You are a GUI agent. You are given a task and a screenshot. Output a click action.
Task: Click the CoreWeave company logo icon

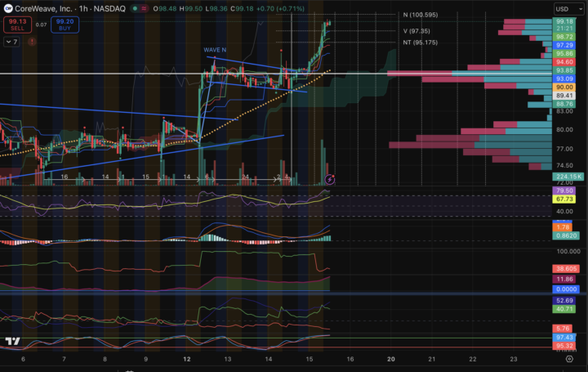pos(8,8)
